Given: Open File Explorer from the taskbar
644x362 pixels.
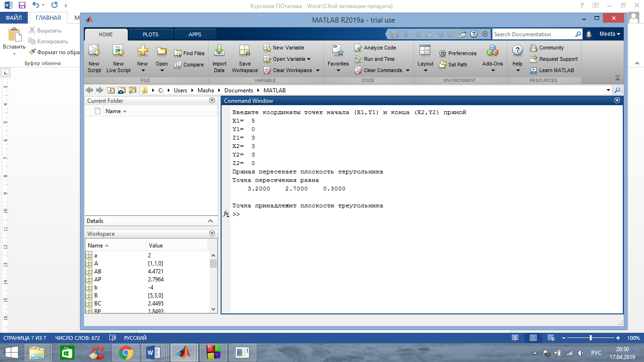Looking at the screenshot, I should (37, 352).
